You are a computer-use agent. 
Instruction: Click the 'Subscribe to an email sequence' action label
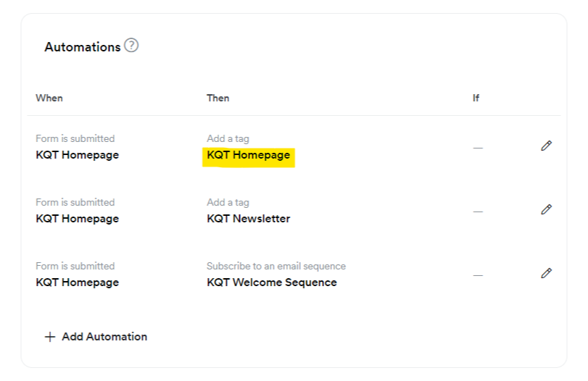(276, 266)
